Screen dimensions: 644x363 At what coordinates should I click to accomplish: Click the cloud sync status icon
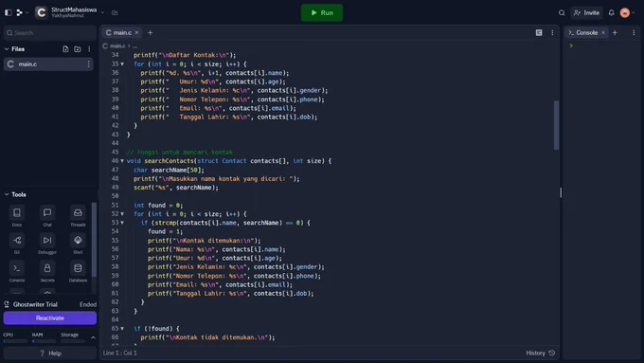point(115,12)
